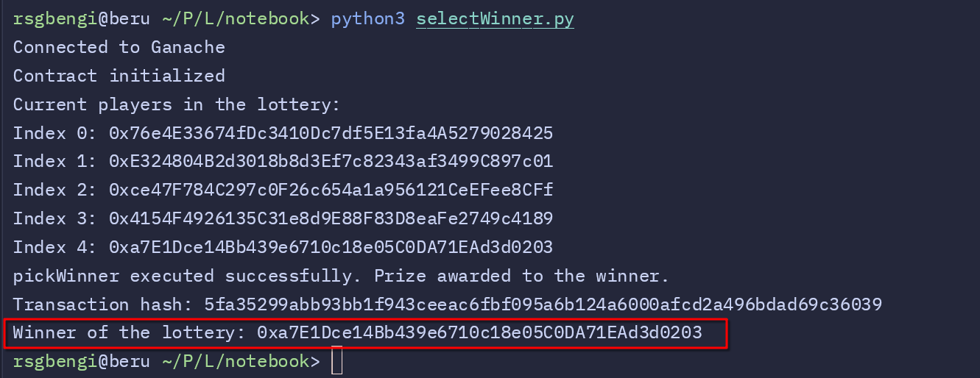Click the Index 1 player address

tap(331, 161)
